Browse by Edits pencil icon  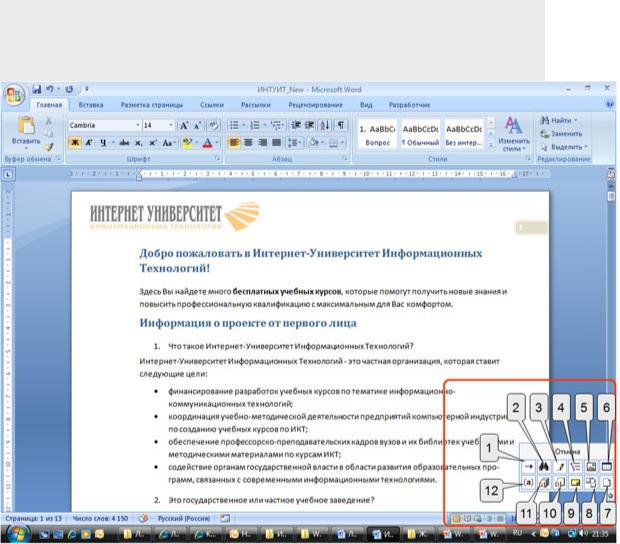tap(560, 467)
